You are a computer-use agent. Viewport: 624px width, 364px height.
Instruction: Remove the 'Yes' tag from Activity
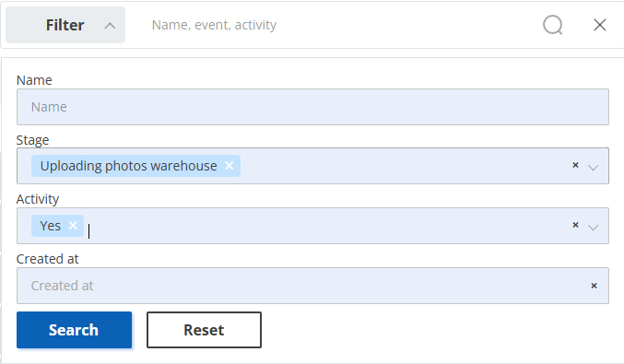coord(73,226)
